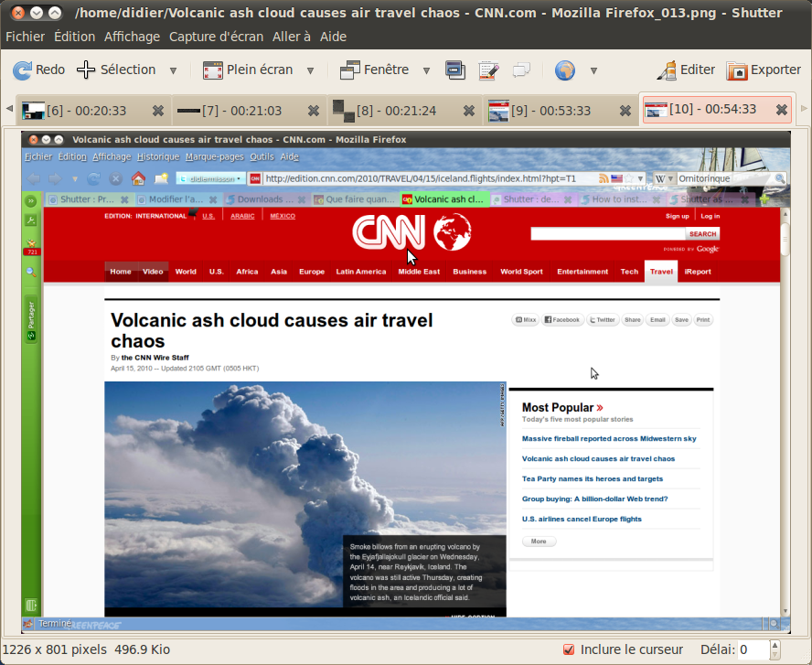Decrease the Délai with the down arrow
Image resolution: width=812 pixels, height=665 pixels.
[775, 654]
